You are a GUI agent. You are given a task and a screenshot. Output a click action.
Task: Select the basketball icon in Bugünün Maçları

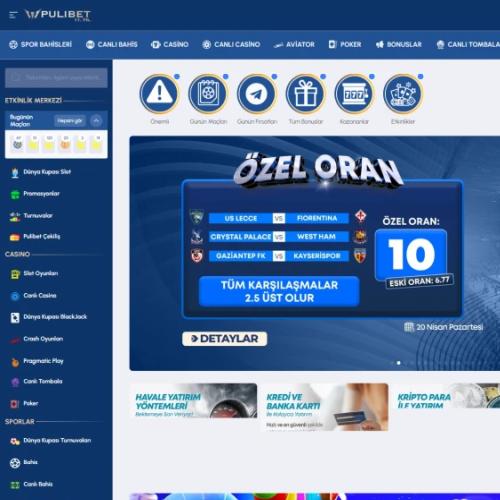(x=65, y=144)
